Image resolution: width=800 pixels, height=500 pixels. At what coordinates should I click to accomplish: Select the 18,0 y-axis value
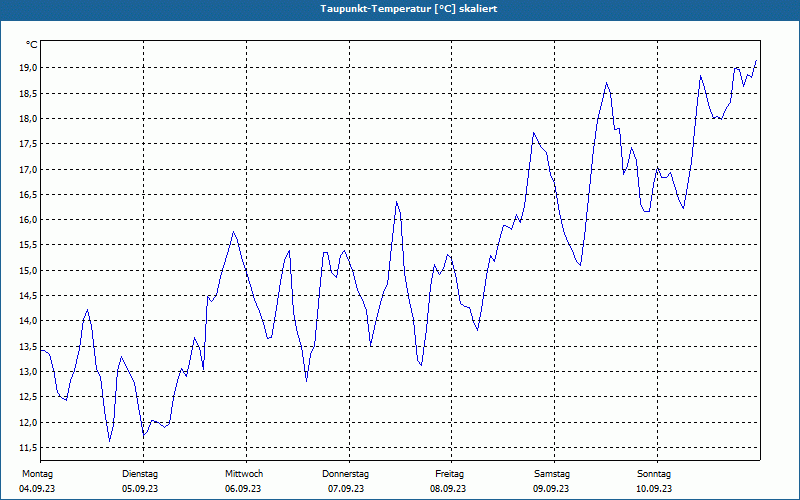(x=28, y=118)
